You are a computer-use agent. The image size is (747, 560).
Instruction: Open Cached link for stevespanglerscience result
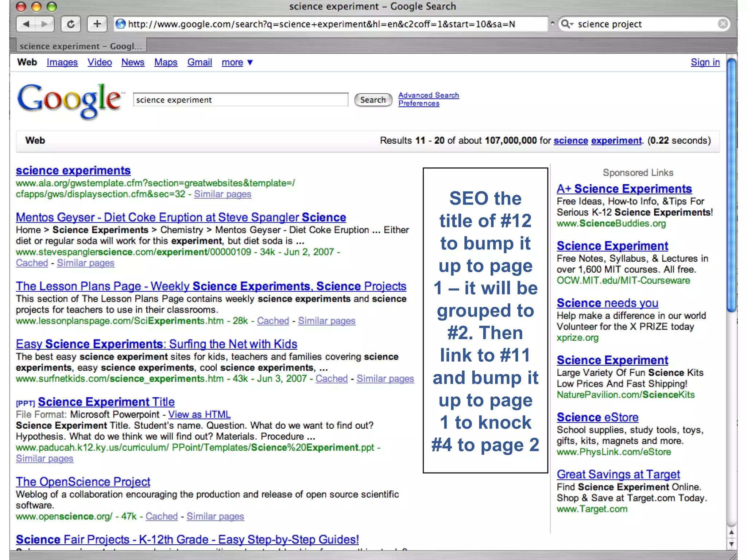(x=32, y=263)
